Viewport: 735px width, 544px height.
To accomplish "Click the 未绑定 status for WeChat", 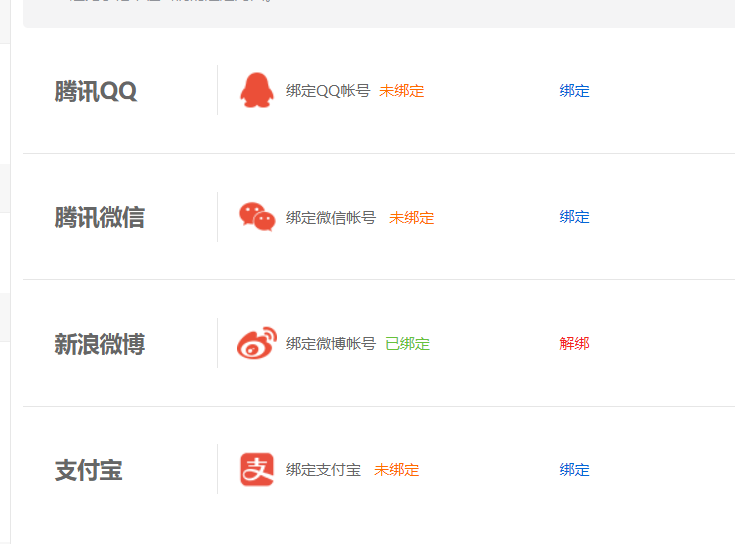I will coord(411,218).
